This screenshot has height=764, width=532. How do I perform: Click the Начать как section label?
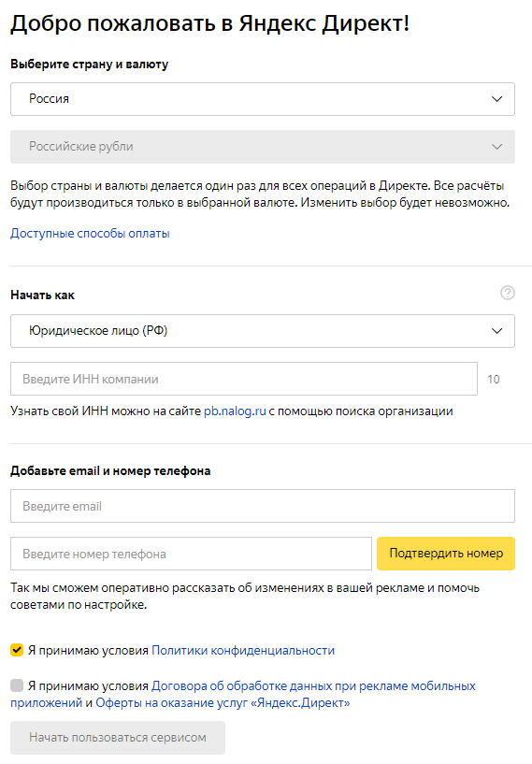tap(42, 296)
